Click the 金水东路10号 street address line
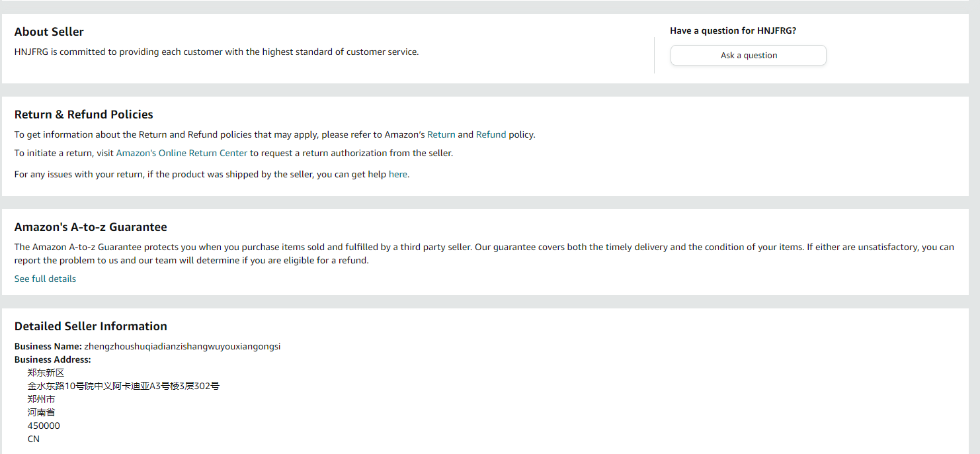980x454 pixels. 123,386
